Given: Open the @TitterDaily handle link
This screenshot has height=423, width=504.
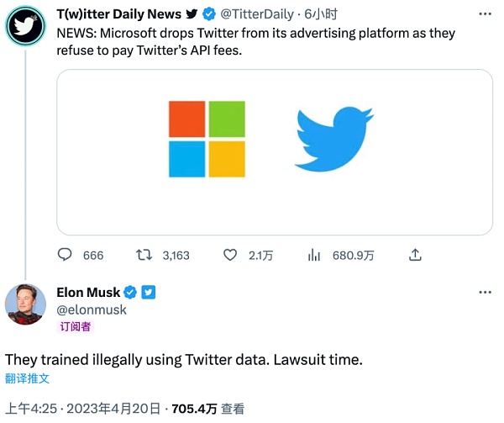Looking at the screenshot, I should coord(260,14).
